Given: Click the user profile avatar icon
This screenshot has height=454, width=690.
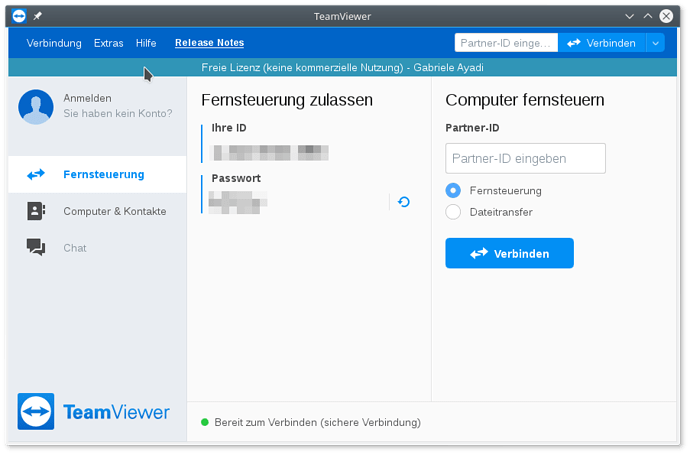Looking at the screenshot, I should (x=36, y=107).
